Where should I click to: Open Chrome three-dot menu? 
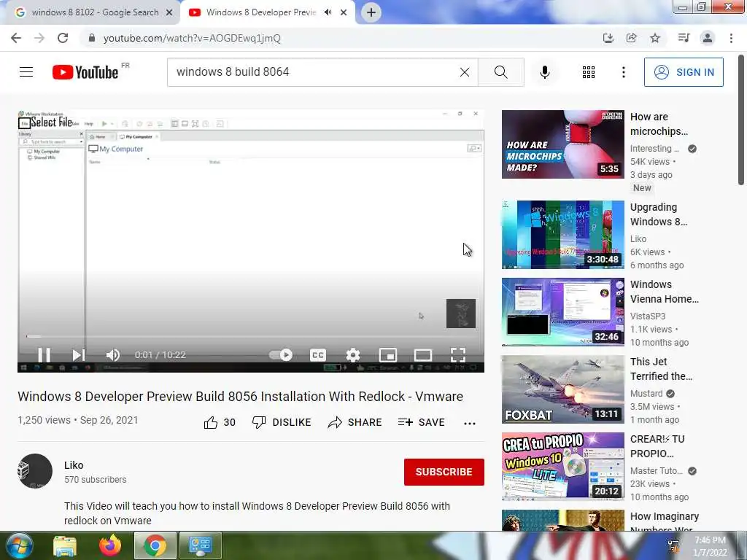731,38
